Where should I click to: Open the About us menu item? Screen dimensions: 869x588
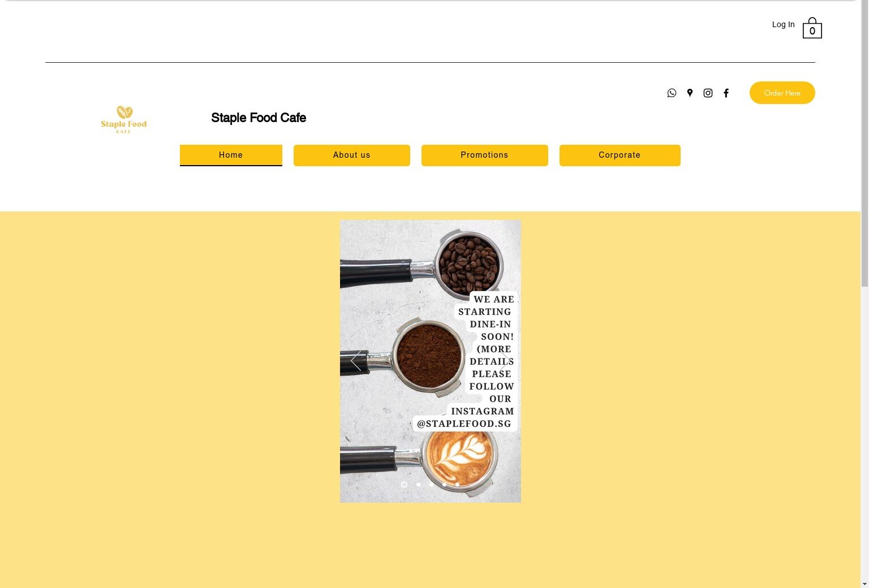click(352, 155)
